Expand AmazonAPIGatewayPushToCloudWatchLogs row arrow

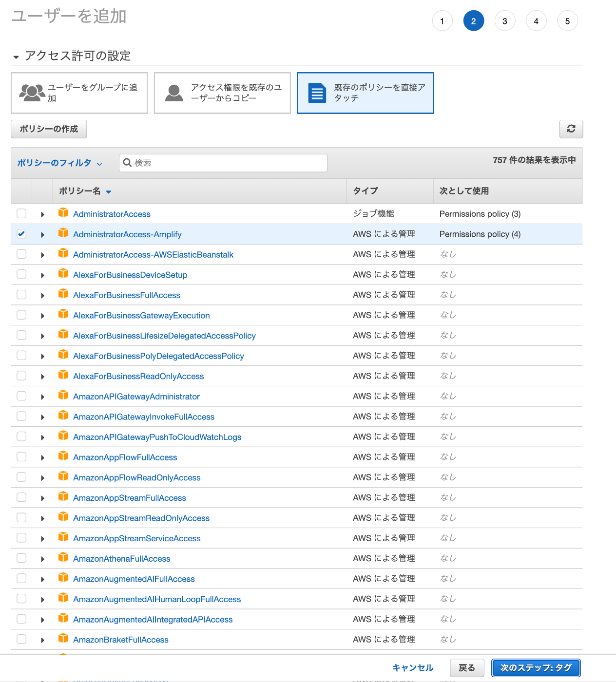[x=42, y=437]
